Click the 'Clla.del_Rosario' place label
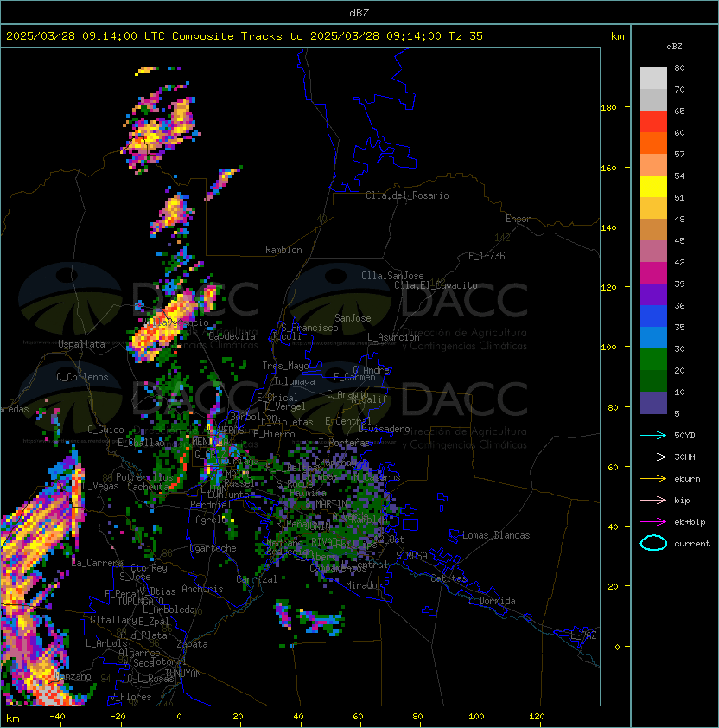 point(407,195)
